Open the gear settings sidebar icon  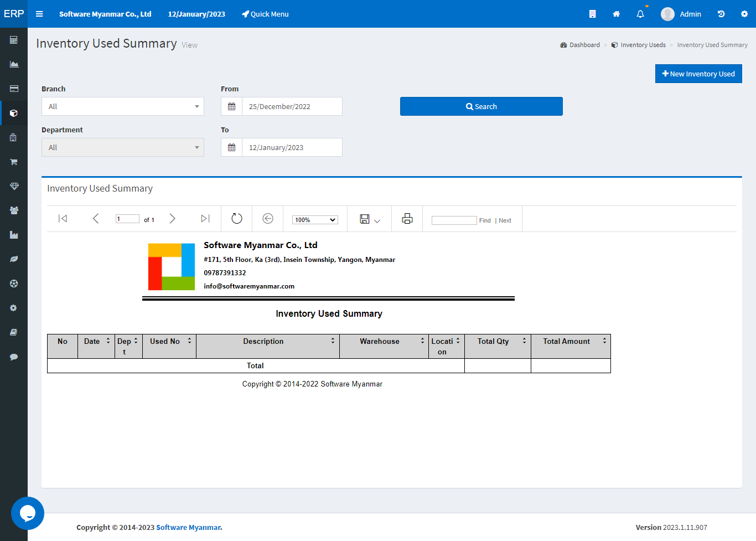14,308
